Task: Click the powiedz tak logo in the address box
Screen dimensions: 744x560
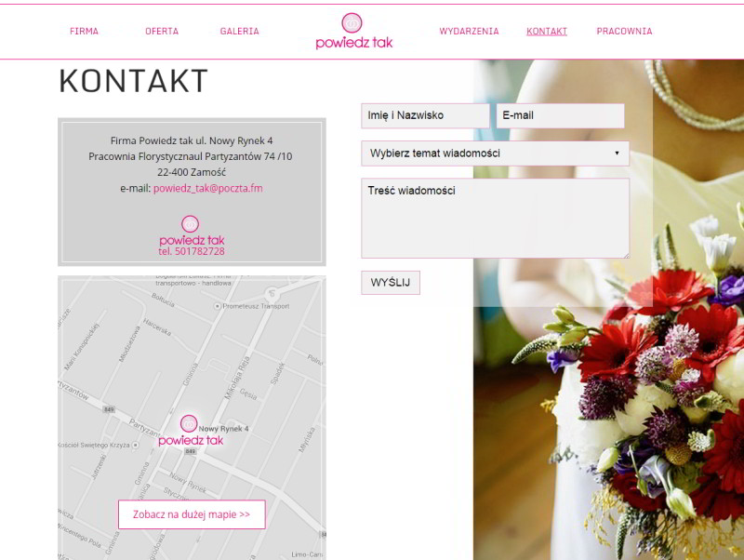Action: (192, 231)
